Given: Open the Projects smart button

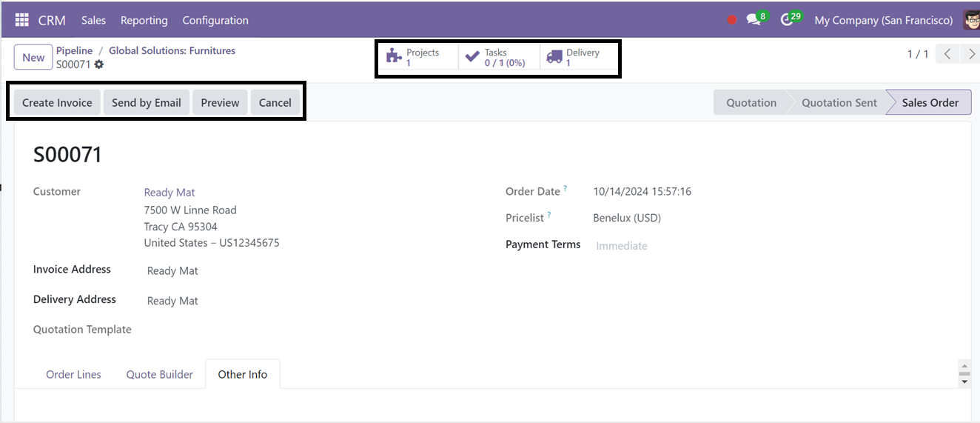Looking at the screenshot, I should 420,57.
